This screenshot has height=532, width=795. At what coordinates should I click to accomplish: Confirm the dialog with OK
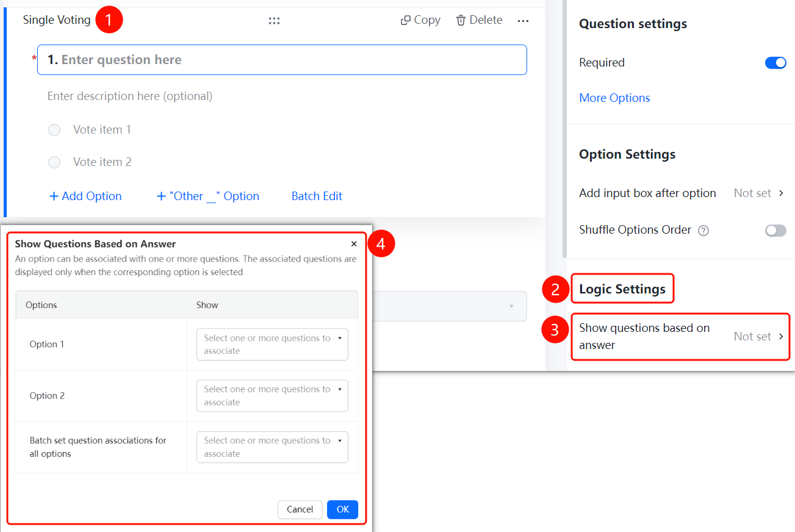342,509
